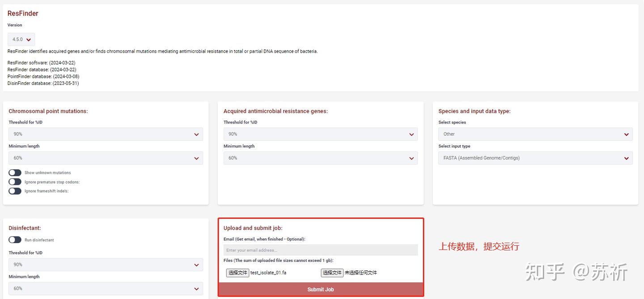Viewport: 644px width, 299px height.
Task: Open Threshold for %ID for acquired resistance genes
Action: tap(321, 134)
